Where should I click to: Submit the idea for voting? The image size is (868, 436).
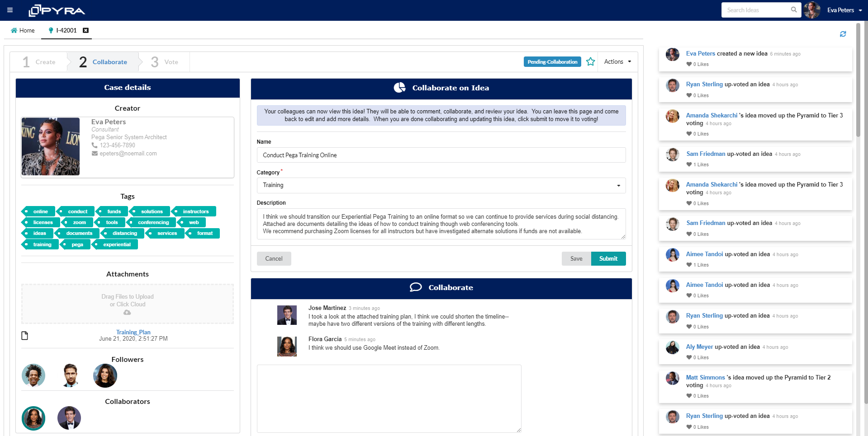click(608, 258)
